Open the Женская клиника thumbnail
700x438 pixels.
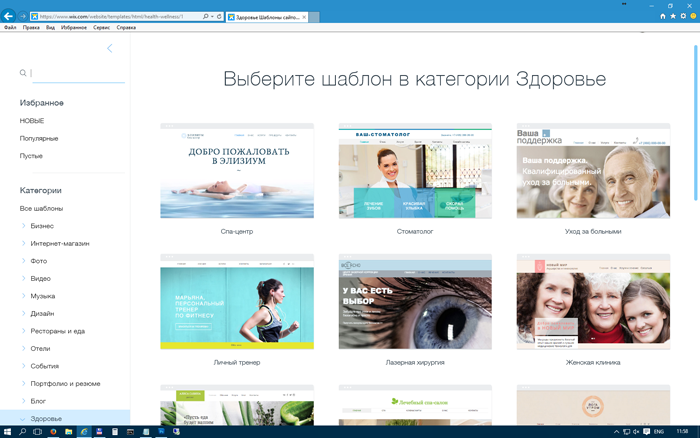(593, 302)
